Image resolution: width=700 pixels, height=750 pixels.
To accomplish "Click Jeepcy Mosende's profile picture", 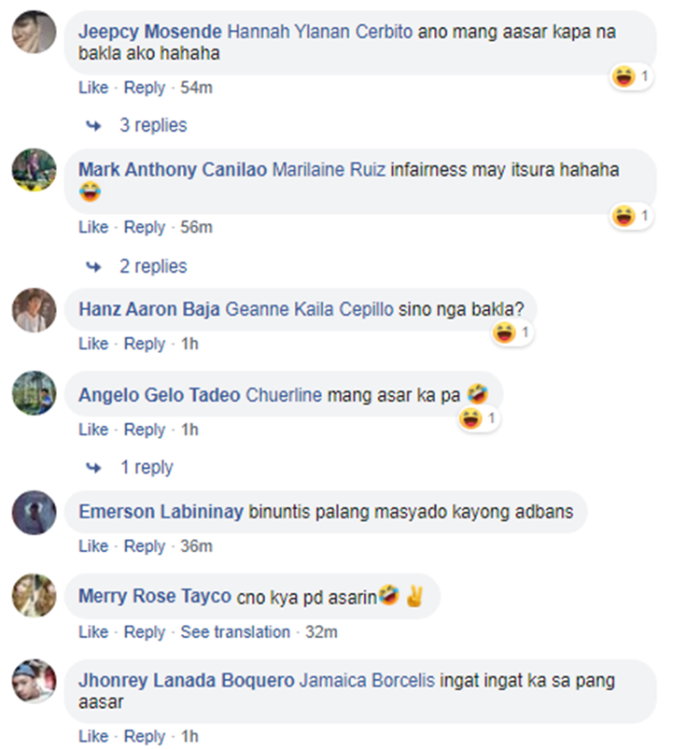I will point(34,31).
